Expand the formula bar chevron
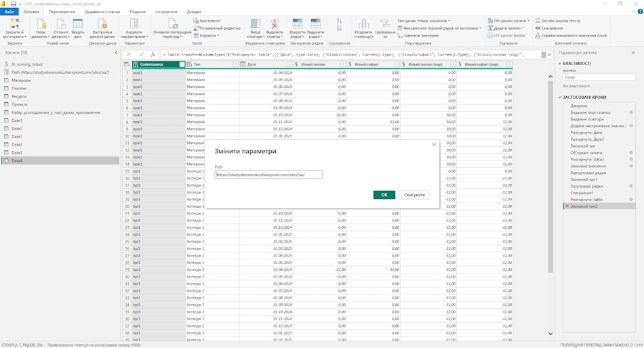Viewport: 644px width, 348px height. [549, 54]
